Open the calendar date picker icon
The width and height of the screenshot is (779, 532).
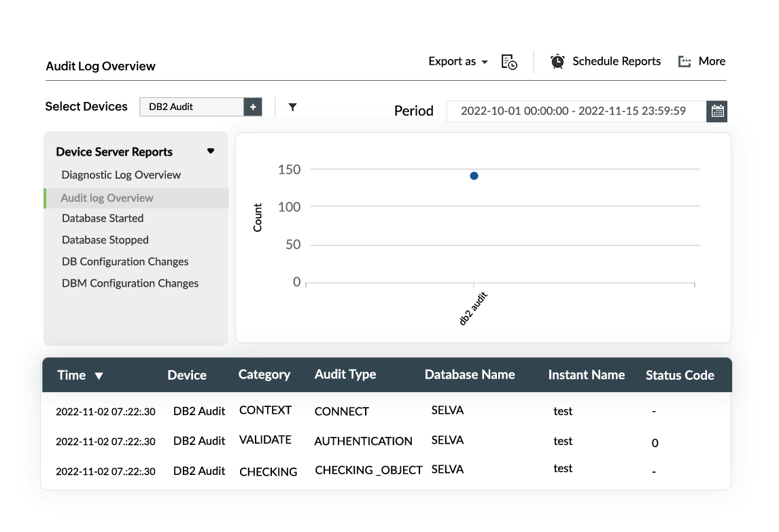(x=716, y=111)
